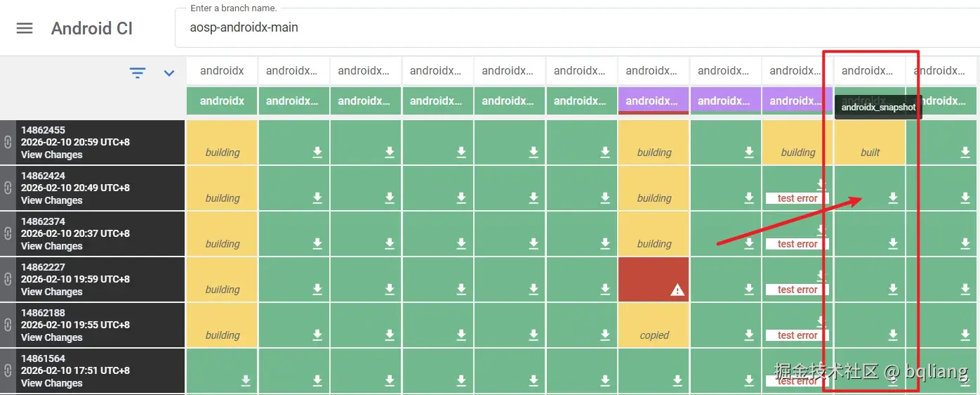The image size is (980, 395).
Task: Download the first androidx artifact for build 14861564
Action: click(246, 380)
